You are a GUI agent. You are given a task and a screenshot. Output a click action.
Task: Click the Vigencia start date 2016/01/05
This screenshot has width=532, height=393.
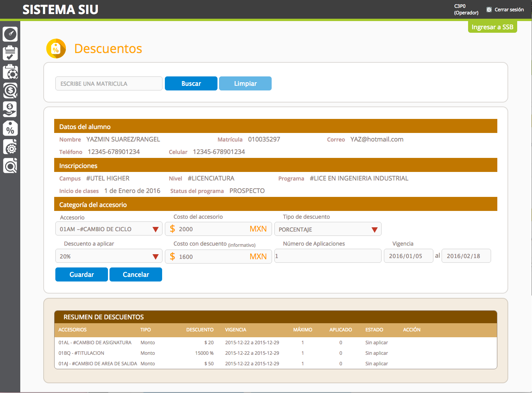point(408,256)
